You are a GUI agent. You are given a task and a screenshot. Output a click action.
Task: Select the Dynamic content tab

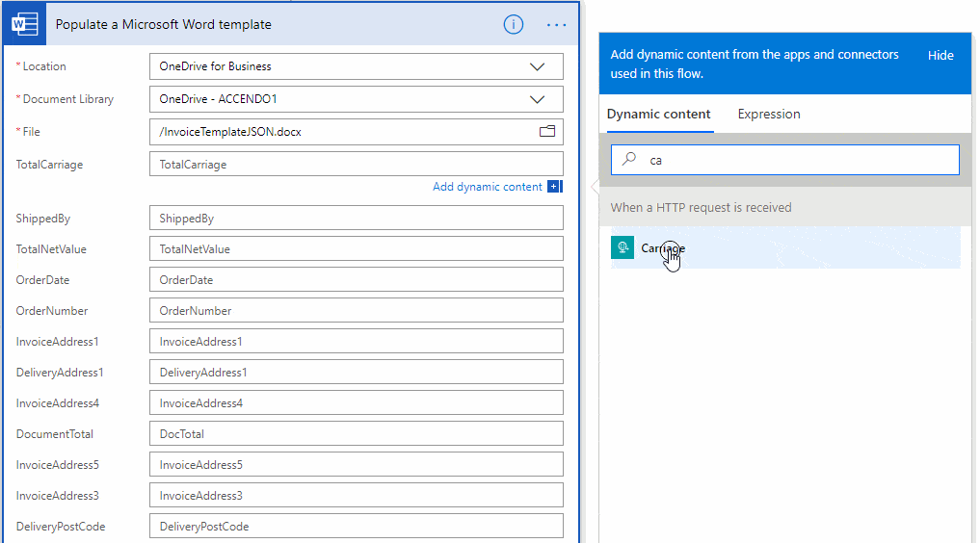pyautogui.click(x=659, y=115)
